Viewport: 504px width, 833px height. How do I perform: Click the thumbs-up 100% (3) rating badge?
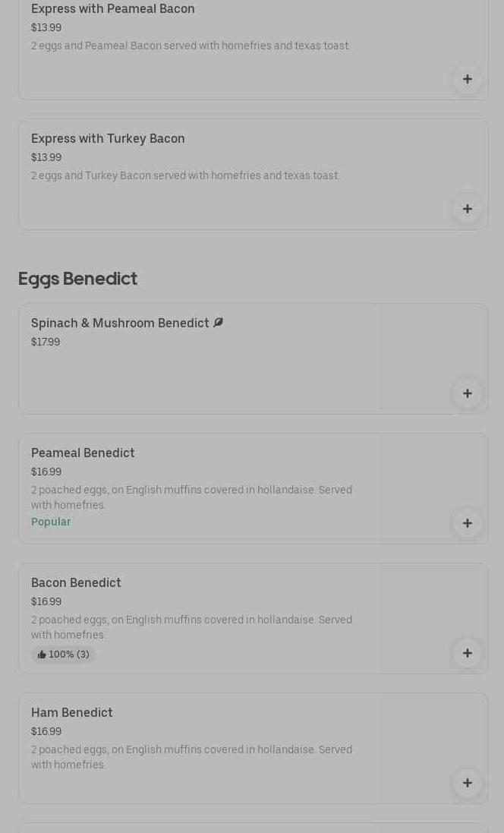click(x=63, y=655)
